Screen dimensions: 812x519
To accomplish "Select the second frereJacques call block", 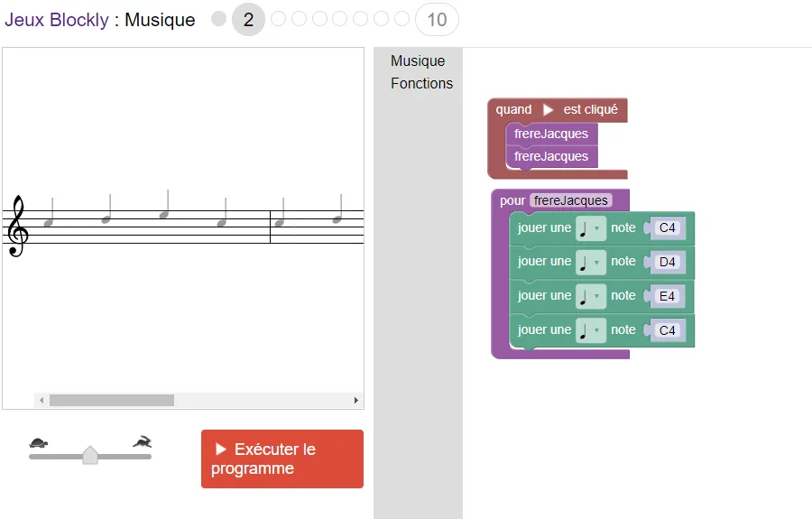I will pyautogui.click(x=550, y=156).
